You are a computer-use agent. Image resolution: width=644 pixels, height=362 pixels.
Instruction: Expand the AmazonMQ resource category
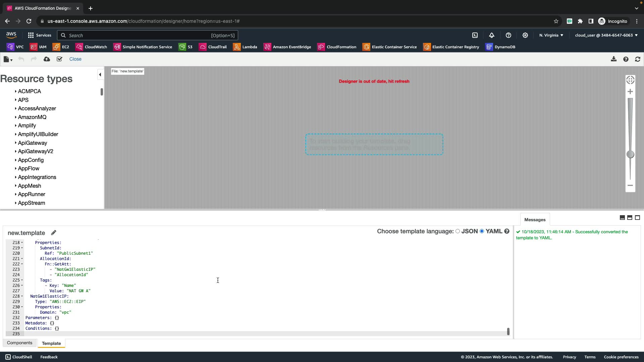(x=32, y=117)
